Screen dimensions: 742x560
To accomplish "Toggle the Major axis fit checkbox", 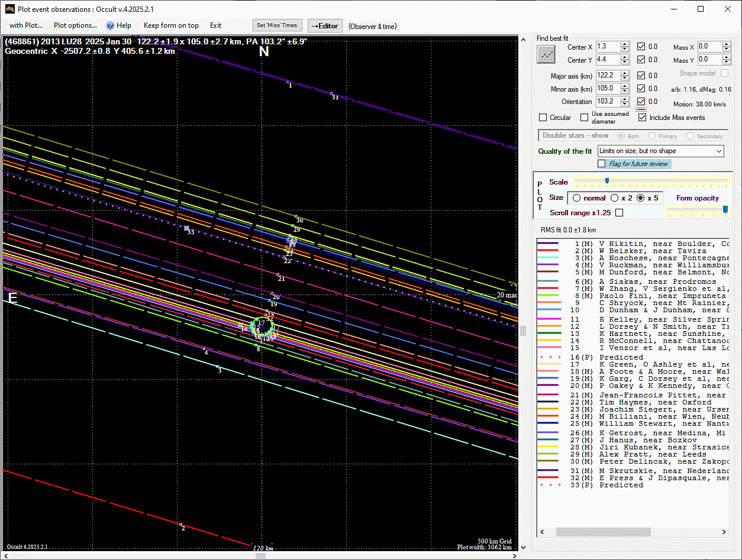I will (641, 76).
